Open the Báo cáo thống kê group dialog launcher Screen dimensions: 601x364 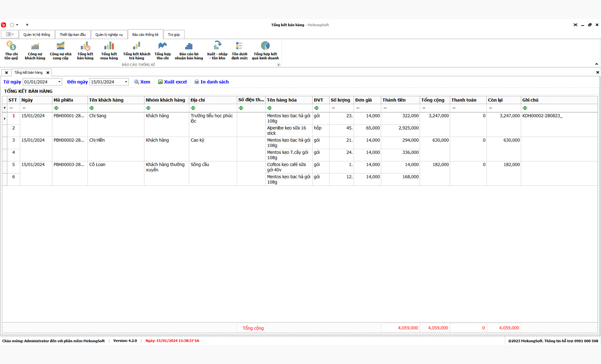[279, 65]
